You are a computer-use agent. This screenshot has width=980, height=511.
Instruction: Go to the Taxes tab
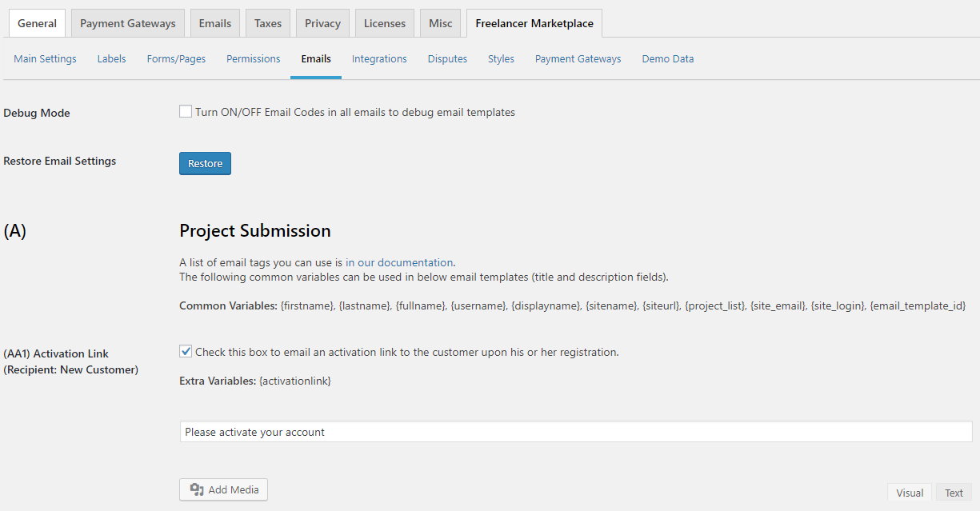click(x=268, y=23)
